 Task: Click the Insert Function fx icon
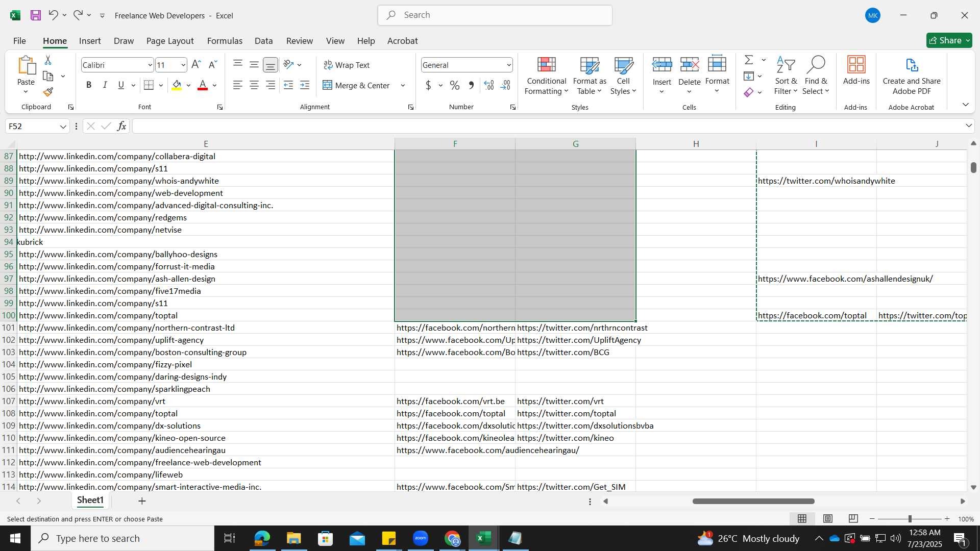121,126
